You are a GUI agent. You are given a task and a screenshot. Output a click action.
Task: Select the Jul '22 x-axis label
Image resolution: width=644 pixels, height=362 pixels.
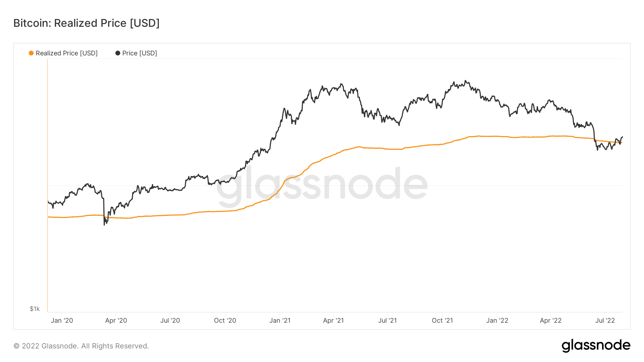coord(605,321)
